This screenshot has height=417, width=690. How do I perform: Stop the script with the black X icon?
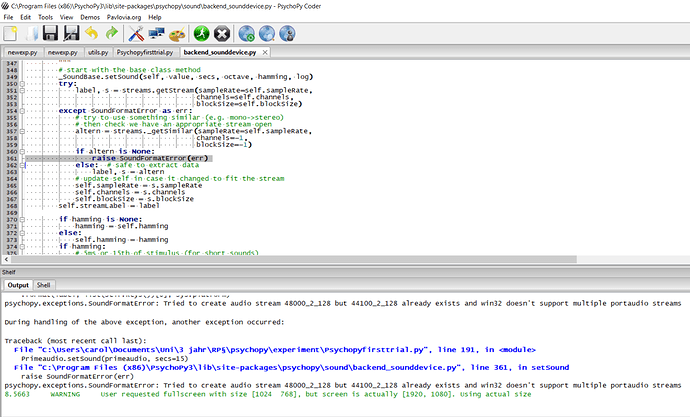point(222,34)
